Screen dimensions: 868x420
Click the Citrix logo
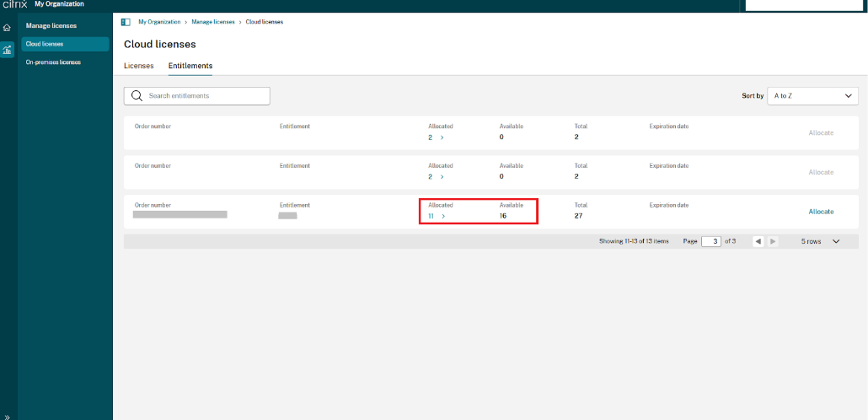(x=15, y=4)
